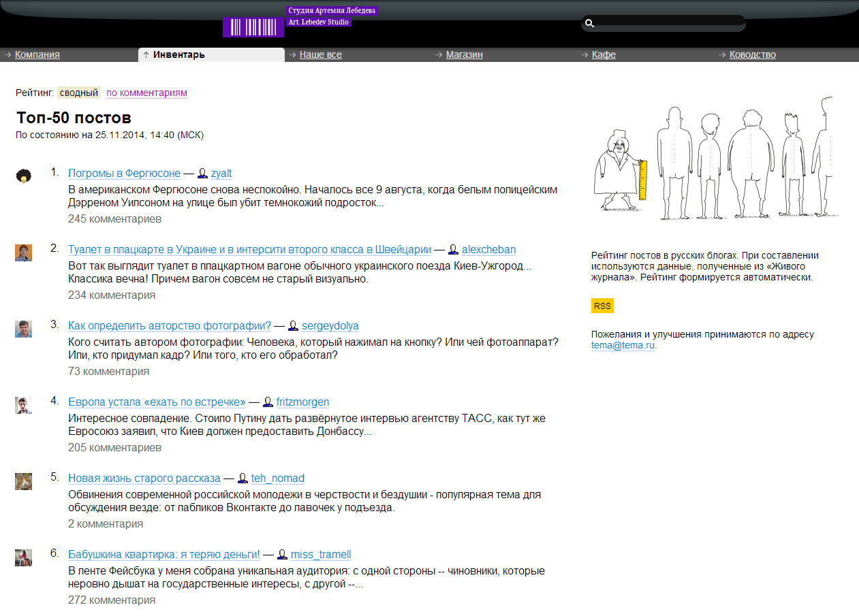The width and height of the screenshot is (859, 616).
Task: Open the avatar next to post 4
Action: pyautogui.click(x=24, y=405)
